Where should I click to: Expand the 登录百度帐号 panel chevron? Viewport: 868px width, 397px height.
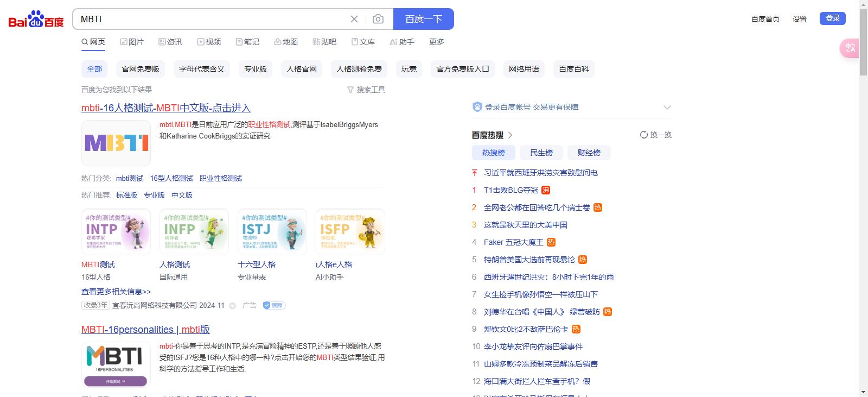[x=667, y=107]
